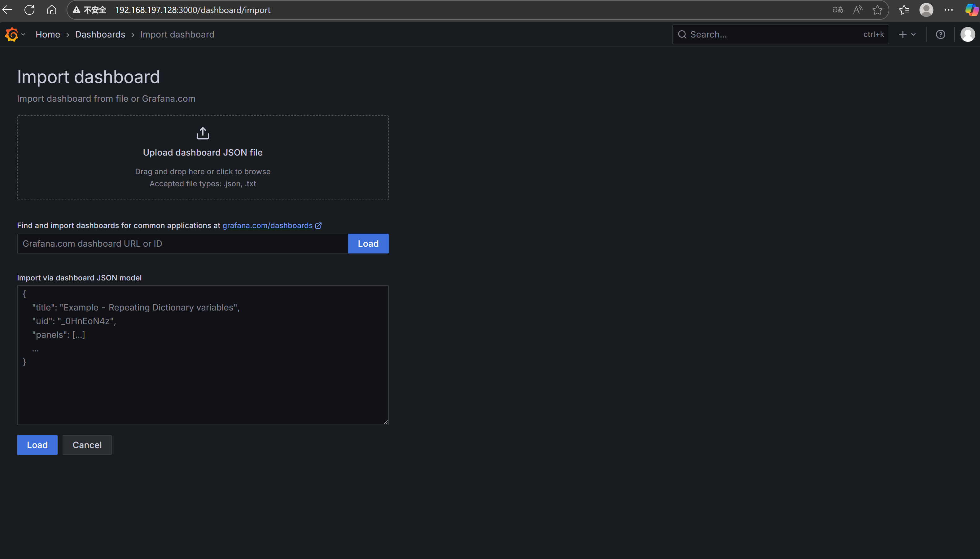Open browser Copilot icon
The height and width of the screenshot is (559, 980).
(x=972, y=10)
